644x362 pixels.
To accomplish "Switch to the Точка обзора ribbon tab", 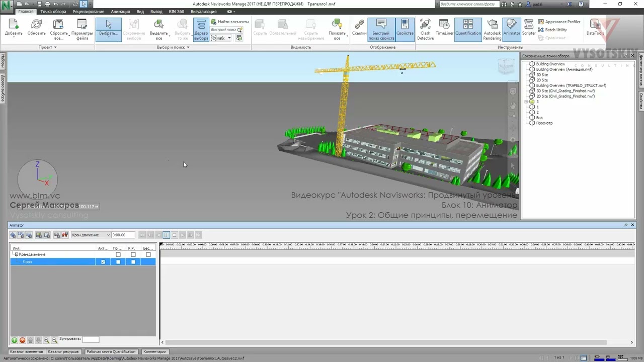I will [x=53, y=12].
